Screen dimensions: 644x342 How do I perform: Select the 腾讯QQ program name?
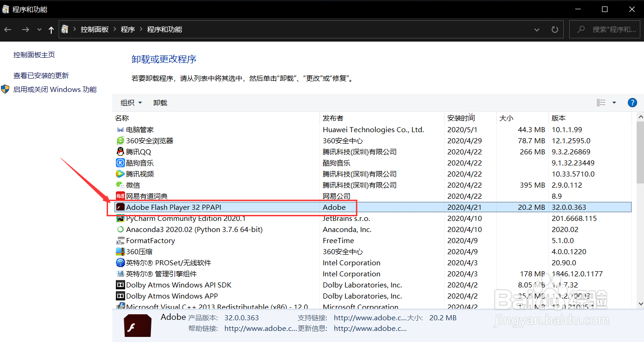(x=138, y=152)
